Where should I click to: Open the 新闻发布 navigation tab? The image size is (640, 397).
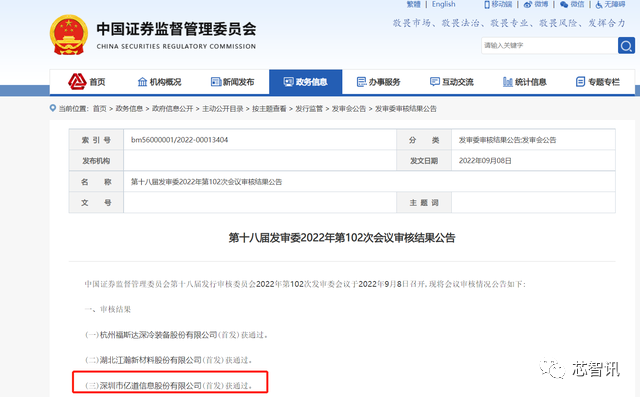tap(232, 82)
